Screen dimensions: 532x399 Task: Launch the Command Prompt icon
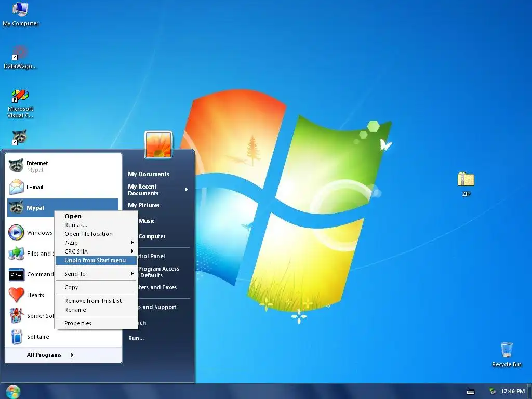point(16,274)
